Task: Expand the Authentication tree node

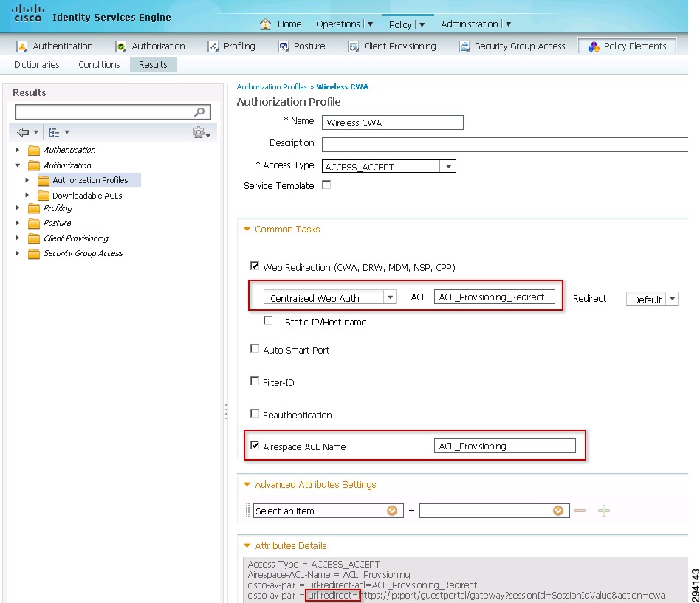Action: click(18, 150)
